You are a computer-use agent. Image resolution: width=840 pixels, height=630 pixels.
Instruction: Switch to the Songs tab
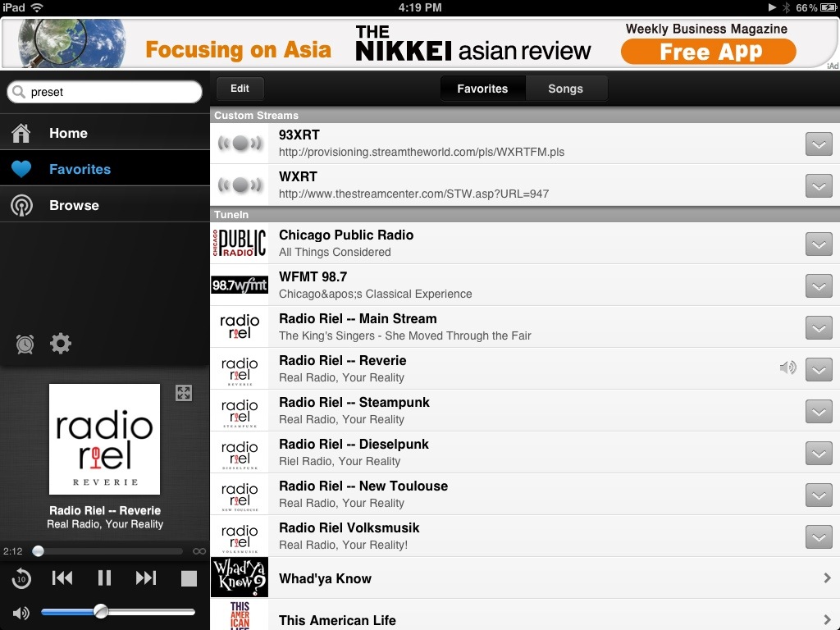[567, 88]
